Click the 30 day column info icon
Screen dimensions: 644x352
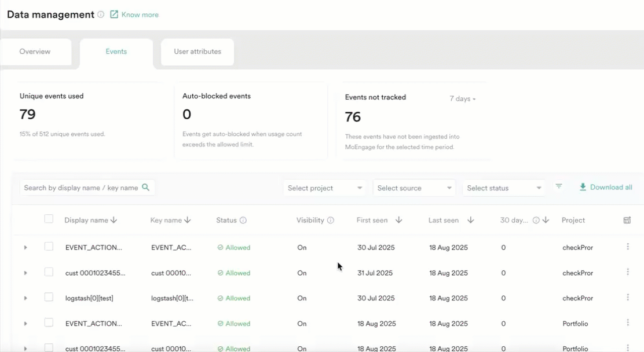pyautogui.click(x=536, y=220)
